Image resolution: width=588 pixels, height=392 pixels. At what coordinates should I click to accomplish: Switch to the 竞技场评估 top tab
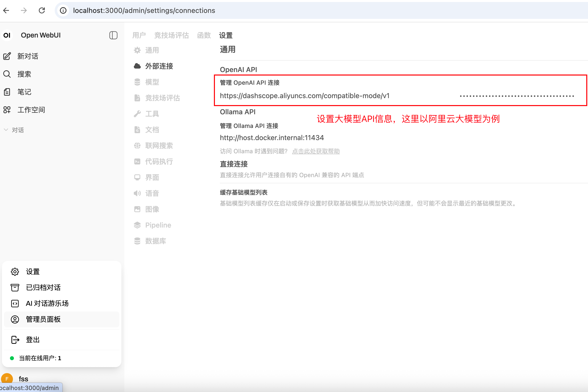point(171,35)
